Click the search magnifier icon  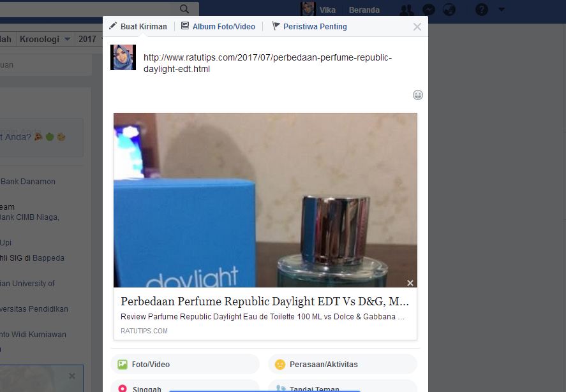click(x=184, y=9)
